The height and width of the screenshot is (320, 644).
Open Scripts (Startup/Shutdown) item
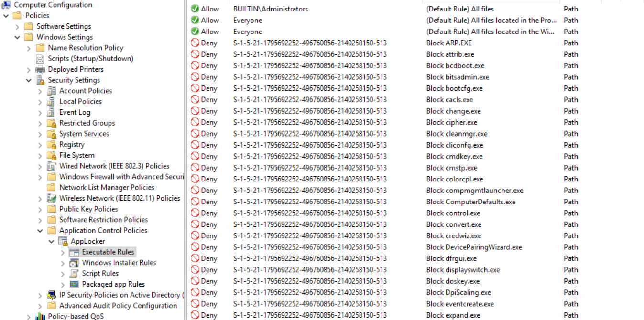[x=90, y=59]
